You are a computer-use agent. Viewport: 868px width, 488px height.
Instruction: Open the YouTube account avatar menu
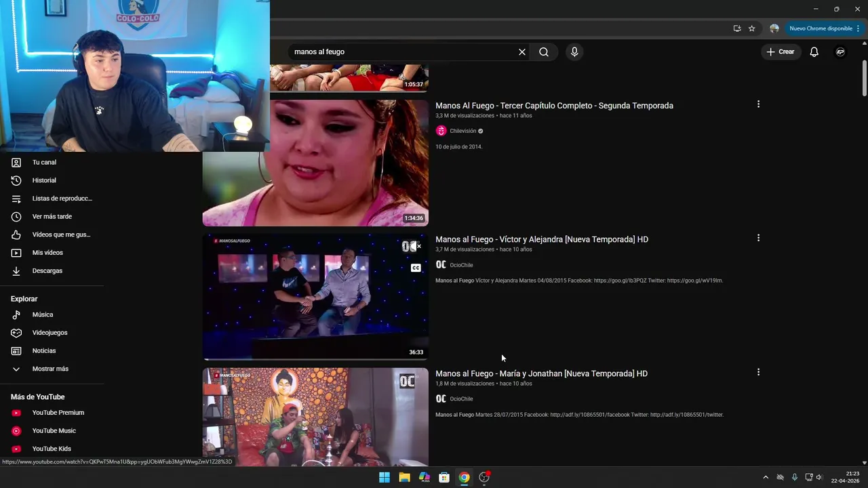click(840, 52)
